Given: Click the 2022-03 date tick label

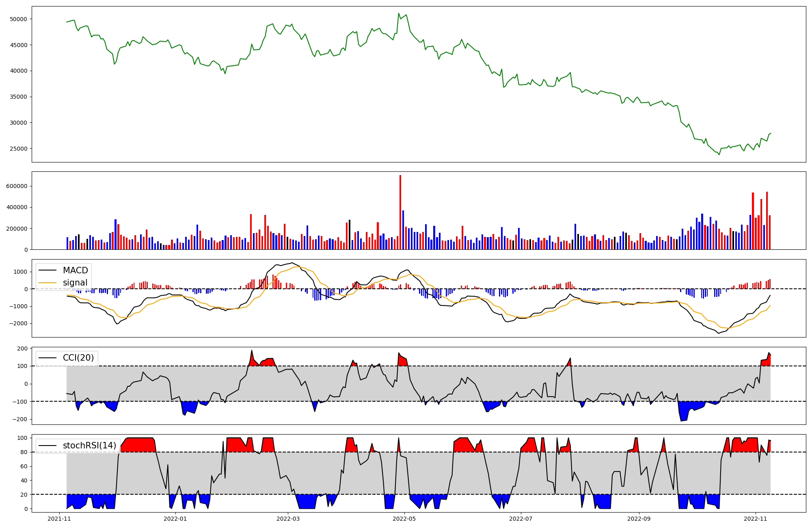Looking at the screenshot, I should tap(288, 519).
